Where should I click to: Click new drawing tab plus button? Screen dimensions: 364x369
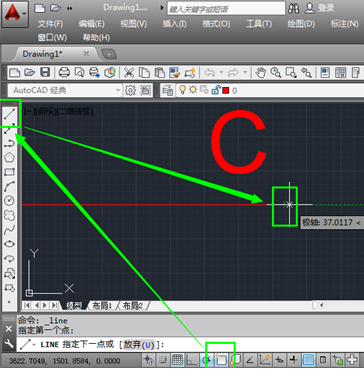click(109, 54)
